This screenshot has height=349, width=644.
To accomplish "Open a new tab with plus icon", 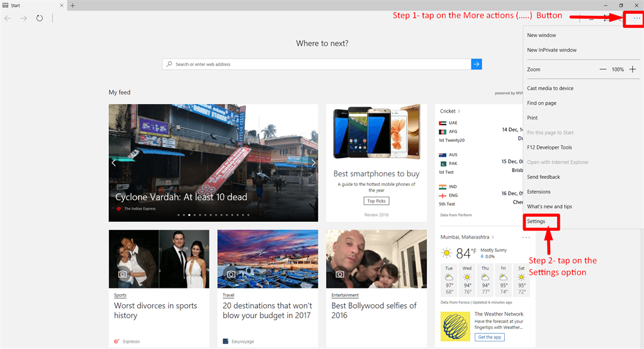I will (72, 5).
